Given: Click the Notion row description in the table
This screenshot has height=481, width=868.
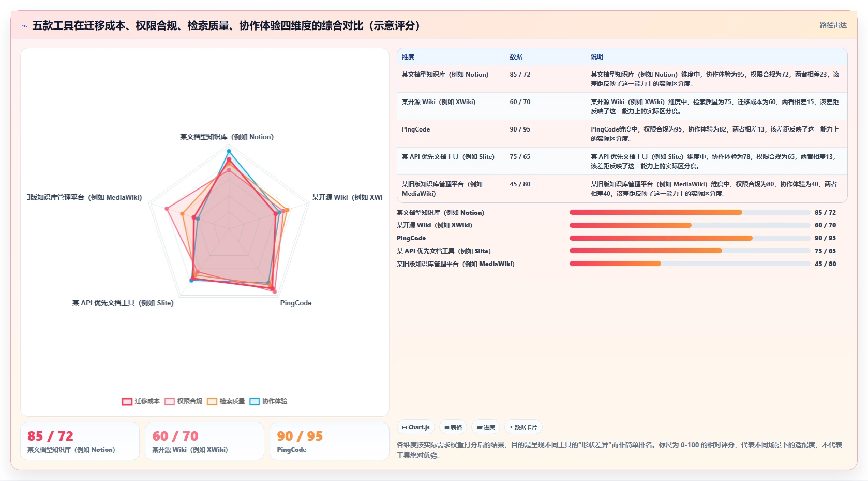Looking at the screenshot, I should click(x=715, y=79).
